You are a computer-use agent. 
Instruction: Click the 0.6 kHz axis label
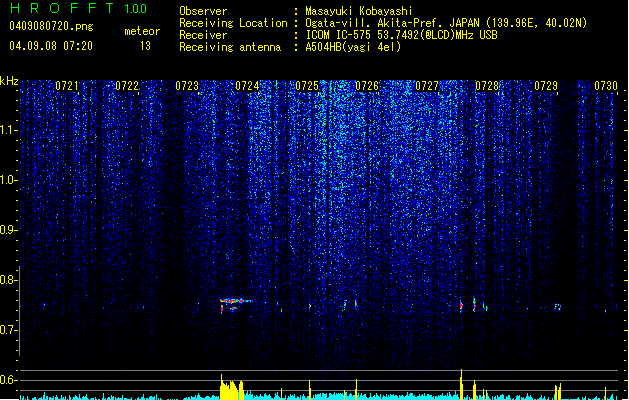(9, 380)
